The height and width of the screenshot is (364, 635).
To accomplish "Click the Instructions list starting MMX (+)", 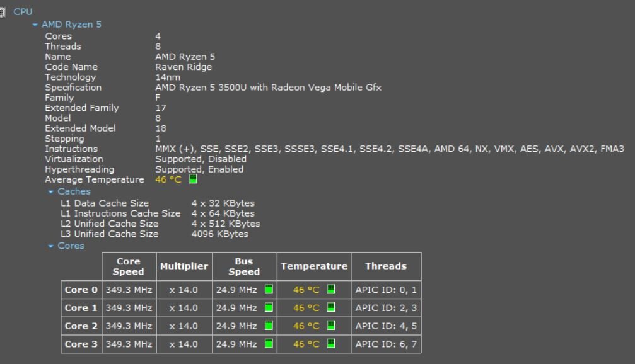I will tap(390, 149).
